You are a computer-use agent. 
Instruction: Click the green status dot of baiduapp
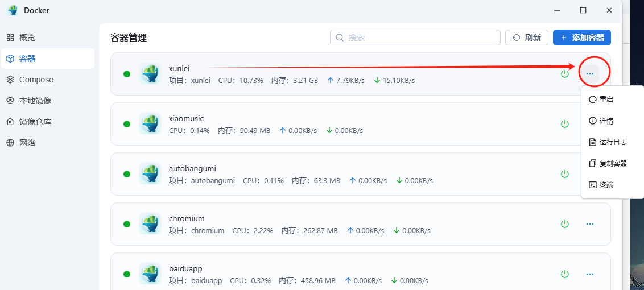[x=127, y=274]
